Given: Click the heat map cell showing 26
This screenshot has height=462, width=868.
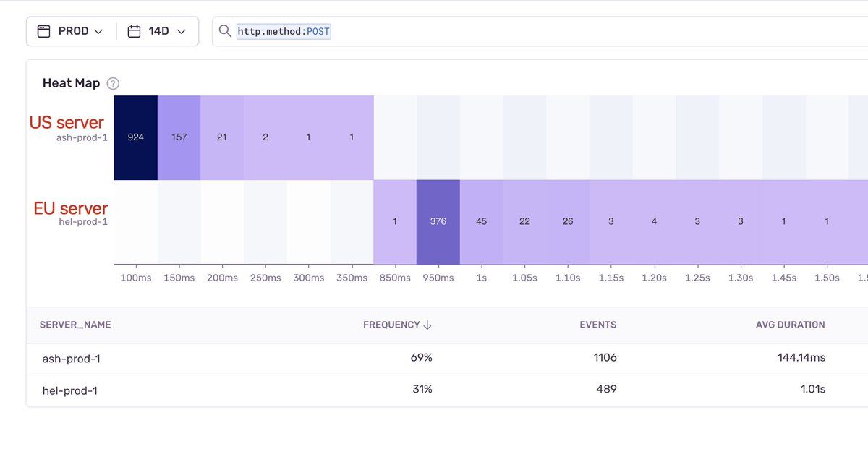Looking at the screenshot, I should click(x=568, y=221).
